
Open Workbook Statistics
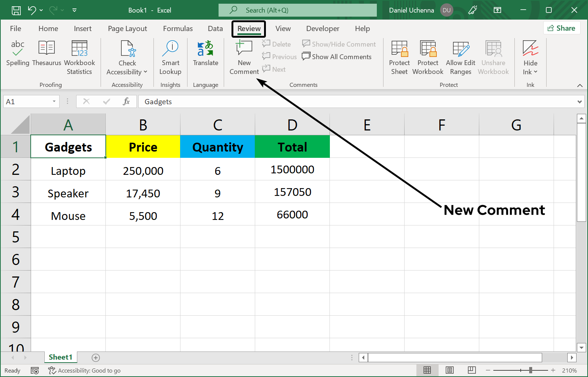[80, 58]
